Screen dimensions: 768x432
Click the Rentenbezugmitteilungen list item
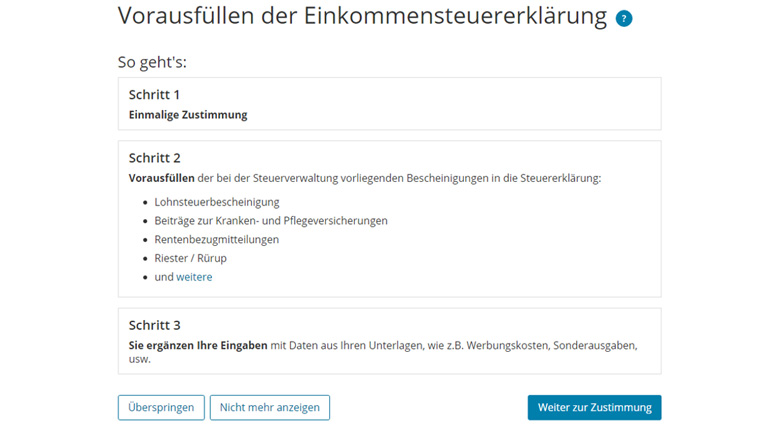pyautogui.click(x=216, y=240)
